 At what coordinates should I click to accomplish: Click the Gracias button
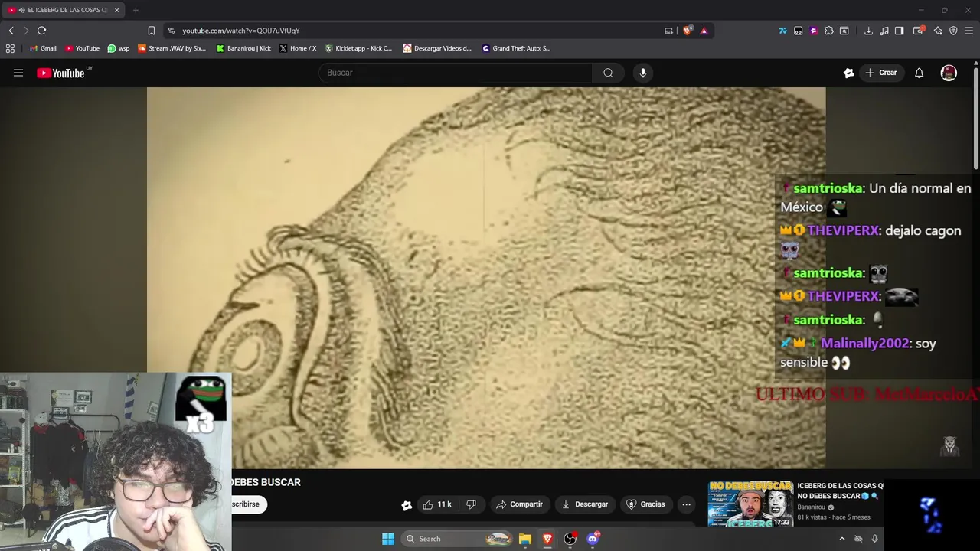[x=645, y=504]
